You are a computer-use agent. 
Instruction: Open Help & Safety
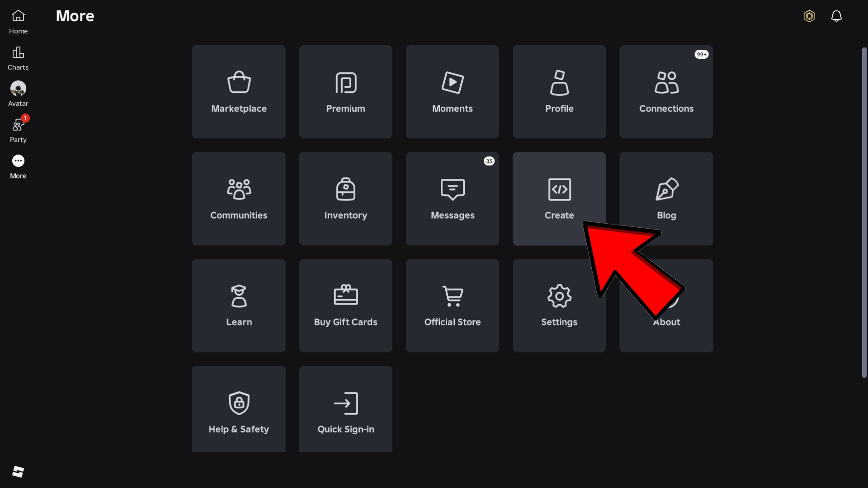[x=238, y=409]
